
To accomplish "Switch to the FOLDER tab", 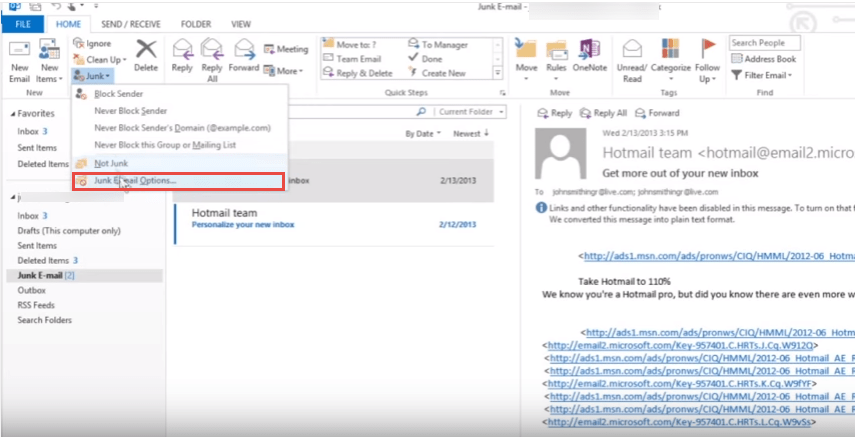I will coord(196,24).
